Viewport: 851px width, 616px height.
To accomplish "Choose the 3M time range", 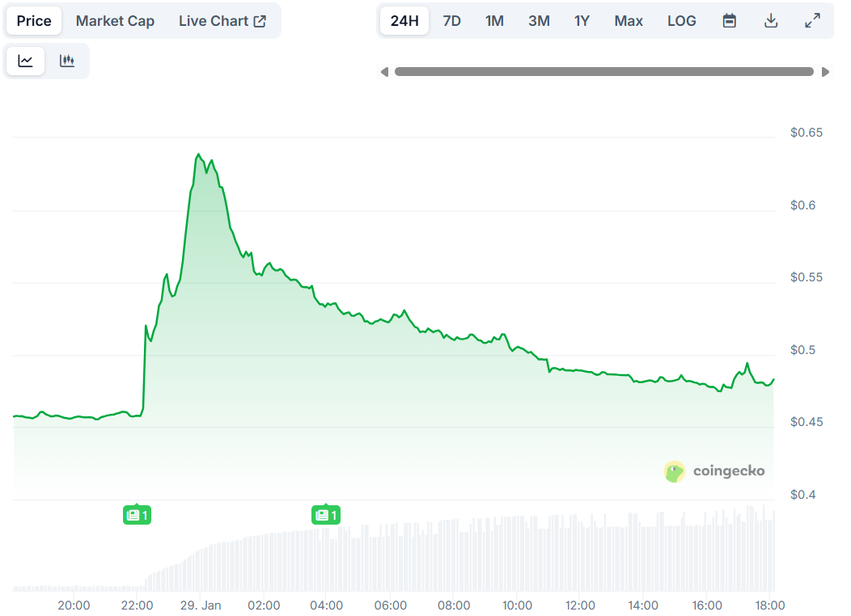I will click(x=539, y=21).
